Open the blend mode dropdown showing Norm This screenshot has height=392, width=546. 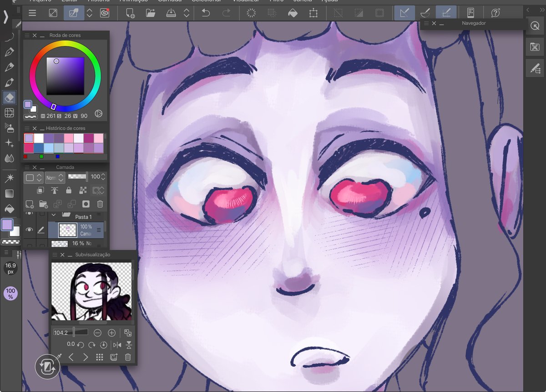(x=55, y=177)
